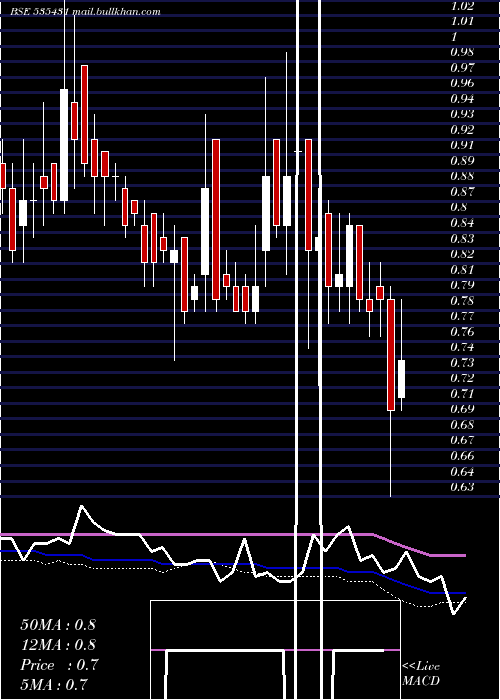Viewport: 500px width, 700px height.
Task: Select the 12MA : 0.8 readout
Action: point(58,645)
